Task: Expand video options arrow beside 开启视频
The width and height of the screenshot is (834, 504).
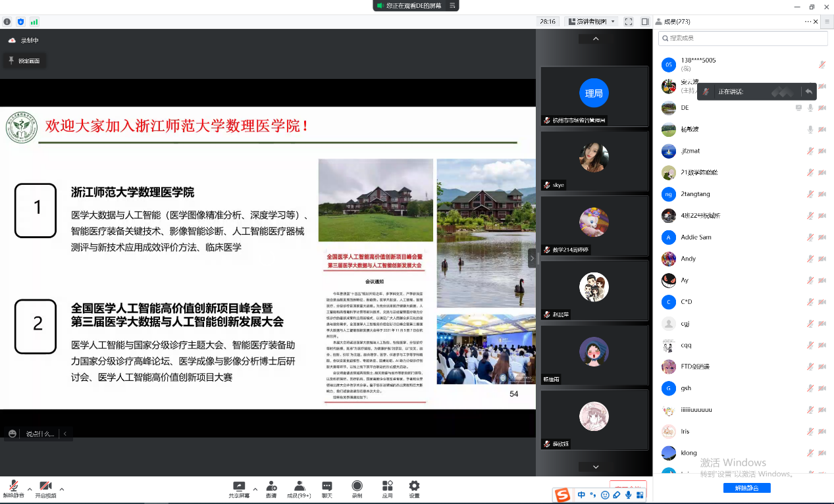Action: 62,489
